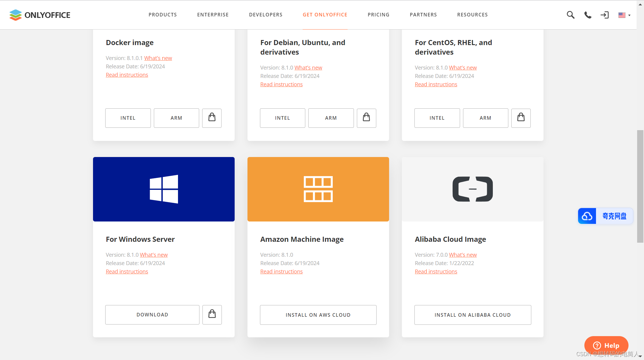Click the phone contact icon

click(x=588, y=15)
